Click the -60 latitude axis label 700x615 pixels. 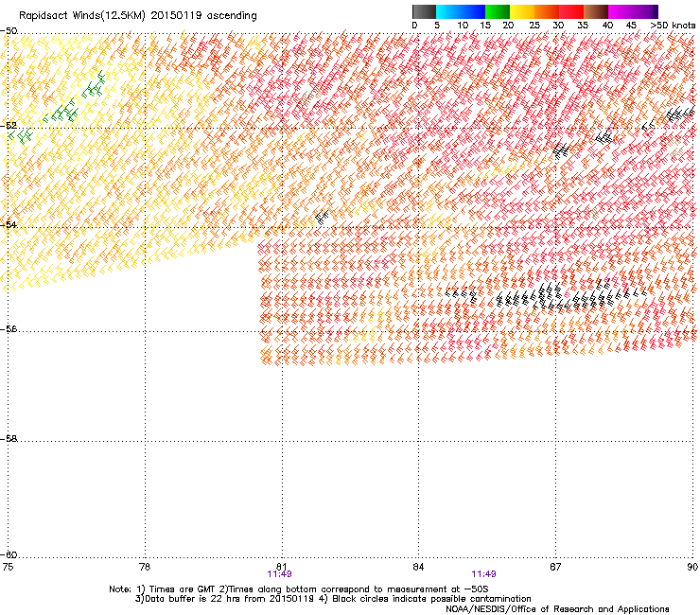pyautogui.click(x=9, y=555)
